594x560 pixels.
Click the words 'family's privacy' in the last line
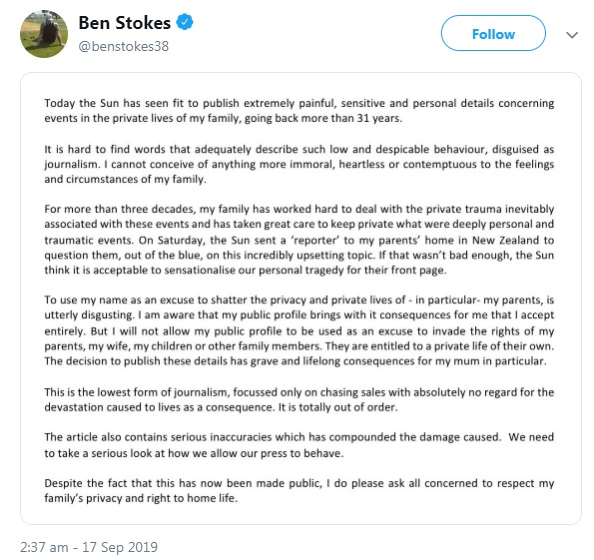(83, 498)
